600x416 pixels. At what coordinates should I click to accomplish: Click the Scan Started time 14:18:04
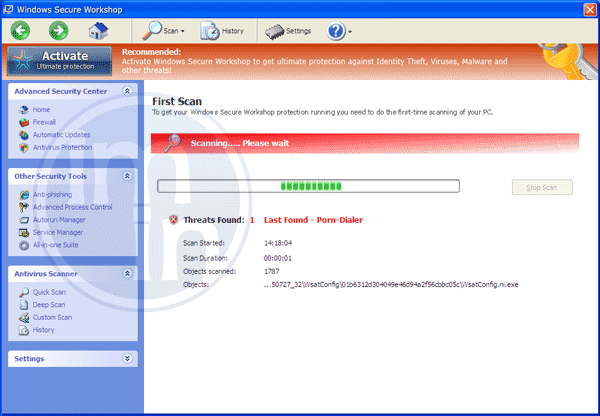coord(278,243)
